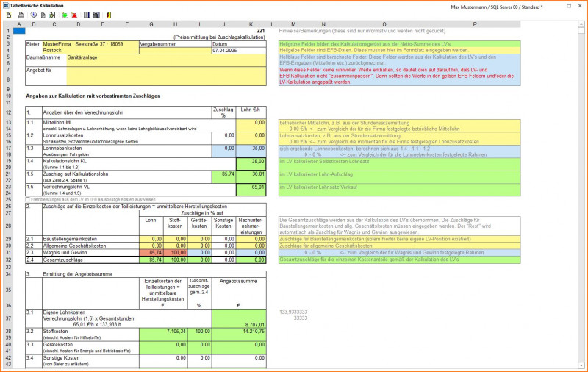
Task: Click the printer icon in toolbar
Action: click(x=21, y=15)
